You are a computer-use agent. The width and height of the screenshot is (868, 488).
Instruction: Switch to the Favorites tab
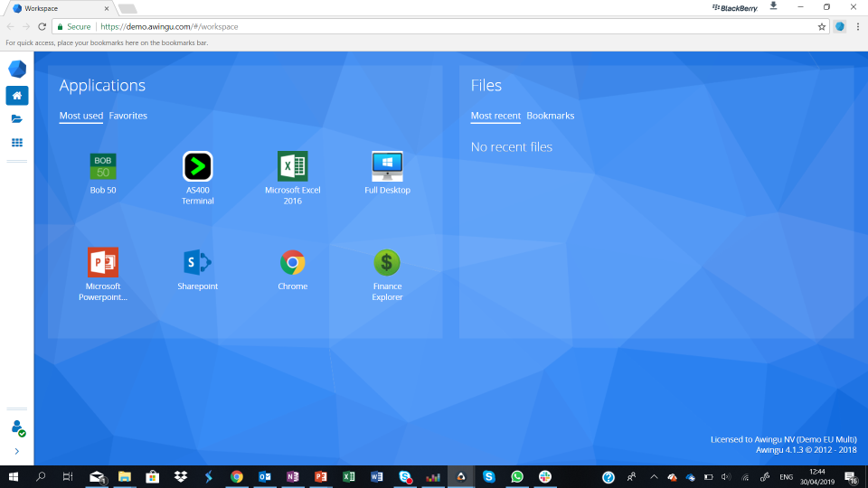(x=127, y=116)
